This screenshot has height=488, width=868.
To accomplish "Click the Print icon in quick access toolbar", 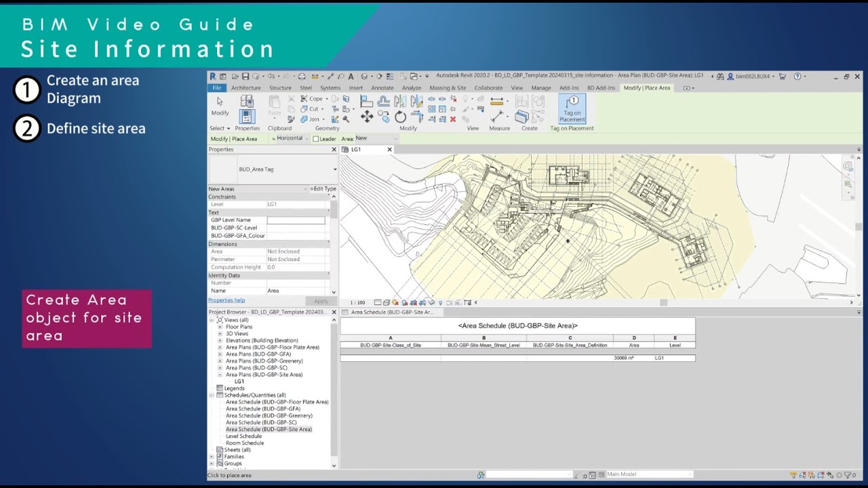I will [302, 77].
